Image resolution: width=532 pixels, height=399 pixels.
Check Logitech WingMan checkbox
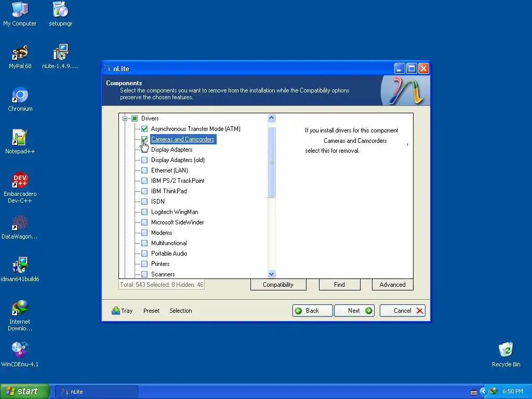click(144, 212)
